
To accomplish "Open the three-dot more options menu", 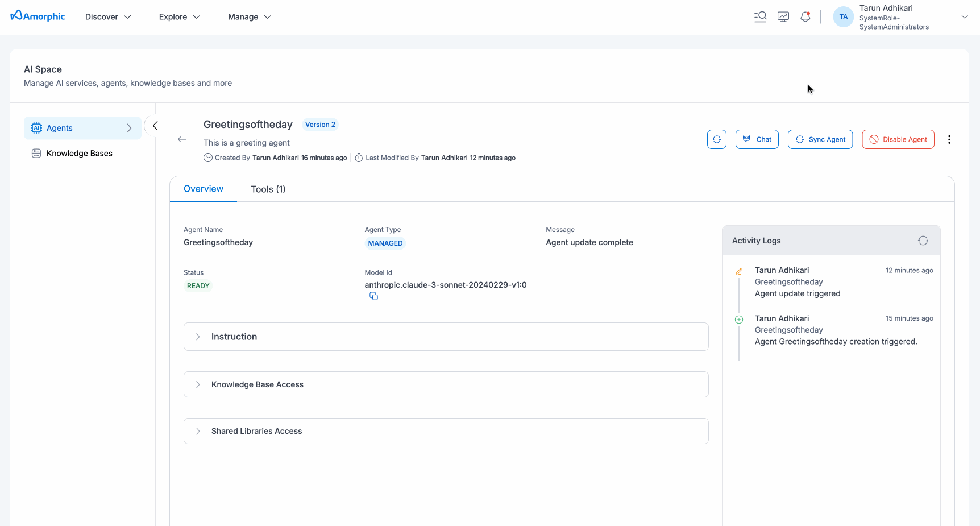I will click(949, 139).
